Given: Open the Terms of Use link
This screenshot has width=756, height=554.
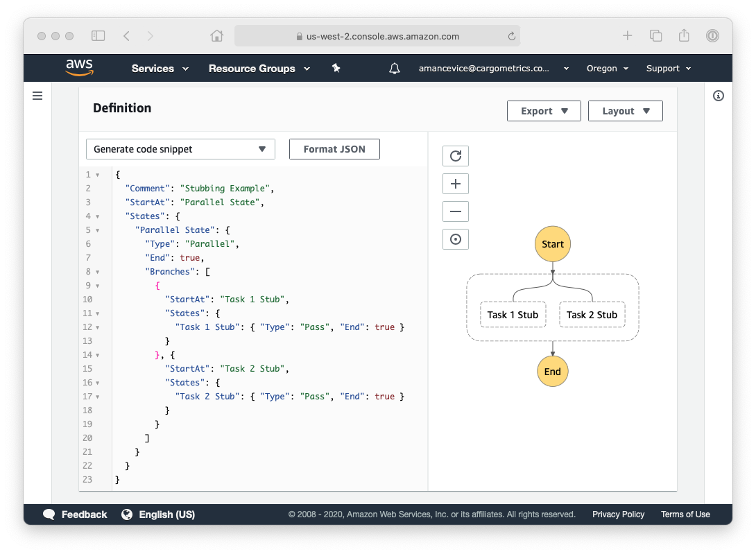Looking at the screenshot, I should point(685,514).
